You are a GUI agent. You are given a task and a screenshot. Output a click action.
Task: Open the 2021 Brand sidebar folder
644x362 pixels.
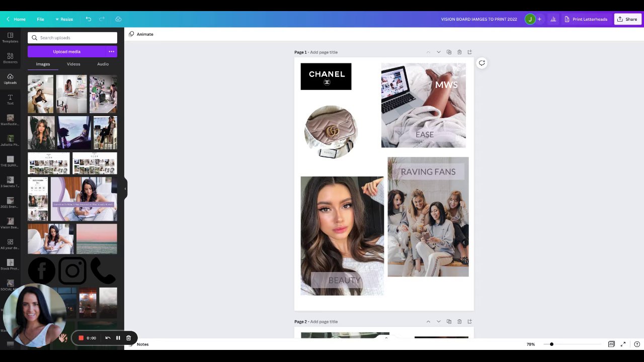tap(10, 203)
